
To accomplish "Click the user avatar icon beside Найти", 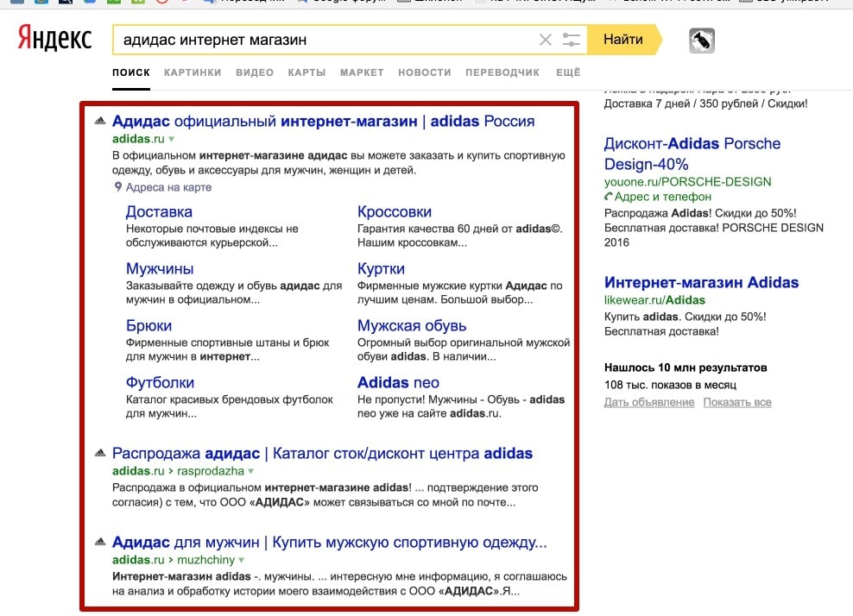I will coord(701,40).
